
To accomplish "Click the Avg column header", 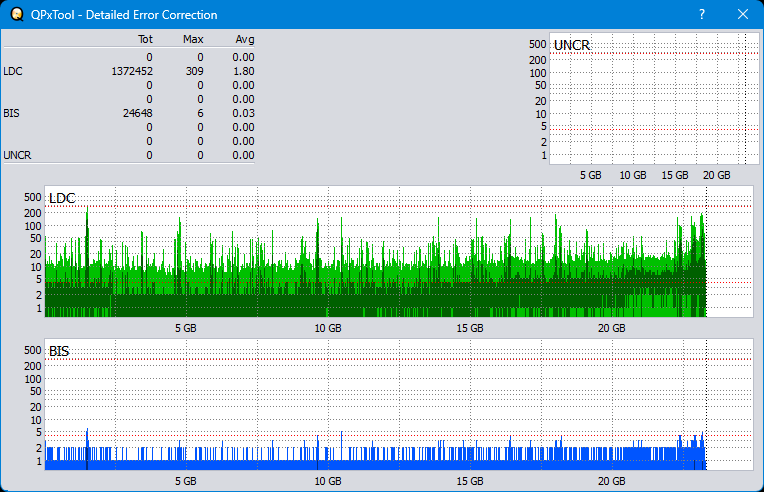I will point(245,39).
